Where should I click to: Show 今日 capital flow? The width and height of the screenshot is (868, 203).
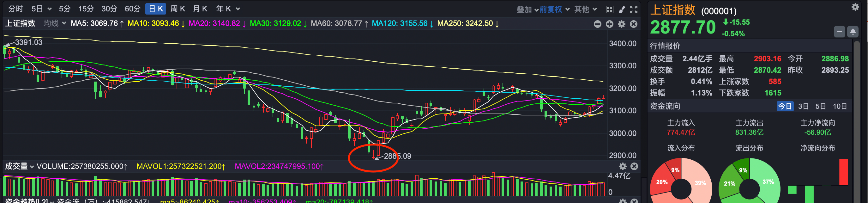785,106
